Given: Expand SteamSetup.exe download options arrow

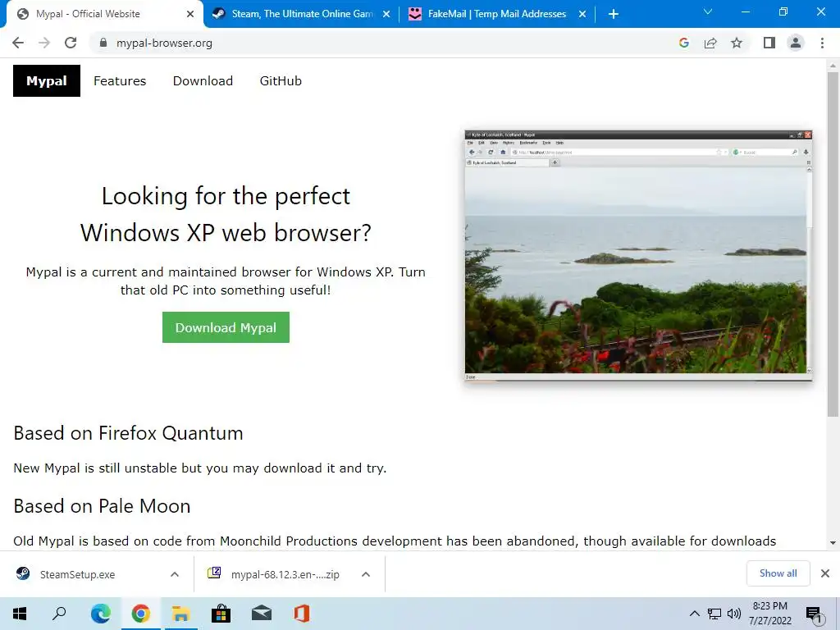Looking at the screenshot, I should point(175,574).
